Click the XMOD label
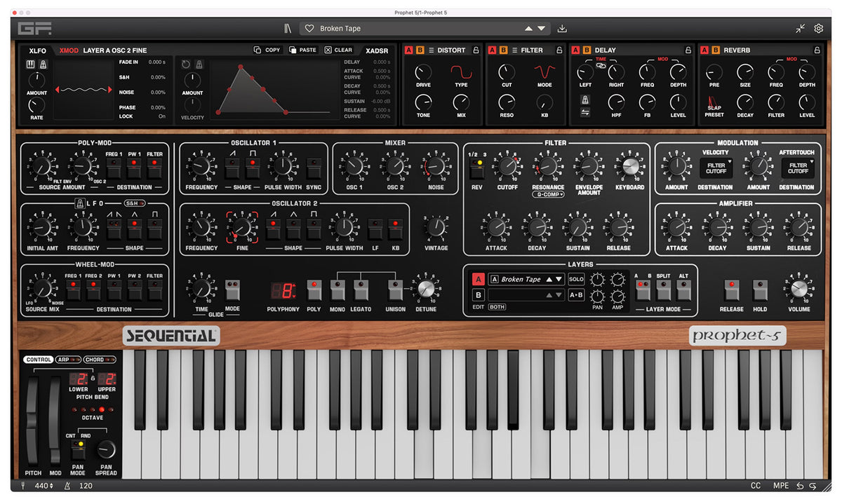The width and height of the screenshot is (842, 504). [69, 50]
